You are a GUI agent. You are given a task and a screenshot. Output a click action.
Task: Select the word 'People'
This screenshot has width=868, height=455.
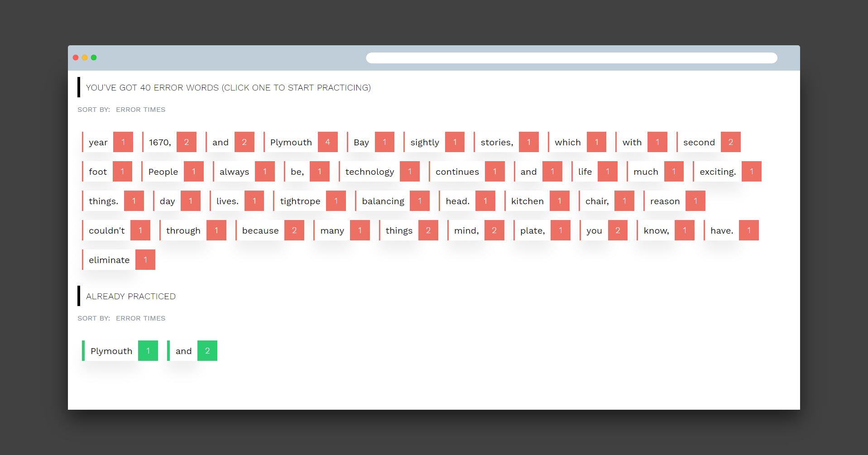(x=173, y=172)
